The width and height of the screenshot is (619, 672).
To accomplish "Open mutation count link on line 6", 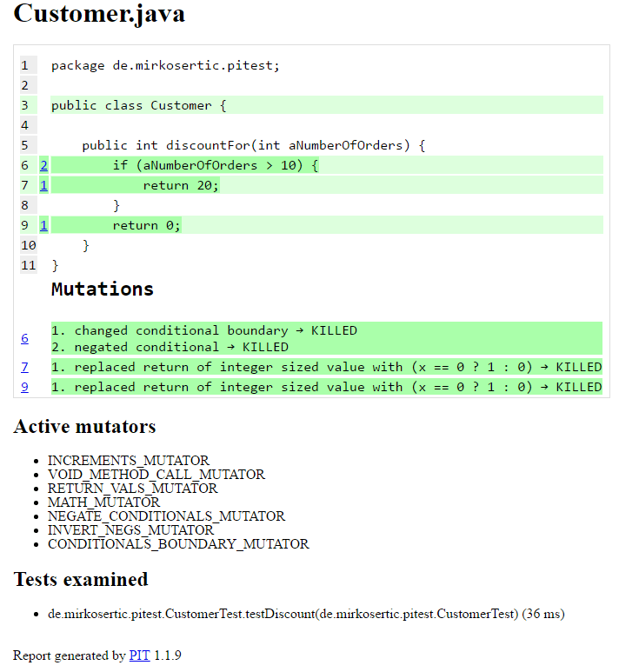I will pos(43,165).
